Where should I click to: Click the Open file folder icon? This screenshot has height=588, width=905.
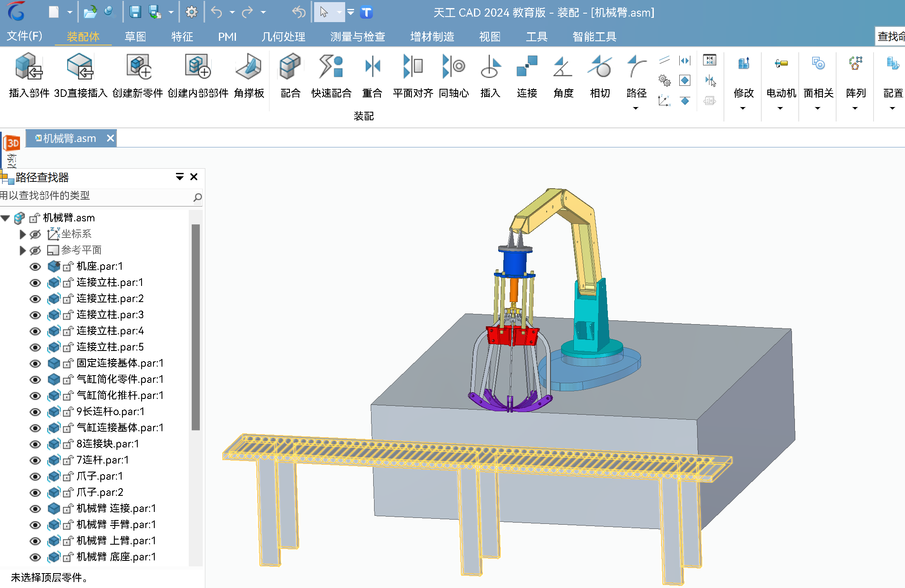click(x=90, y=12)
